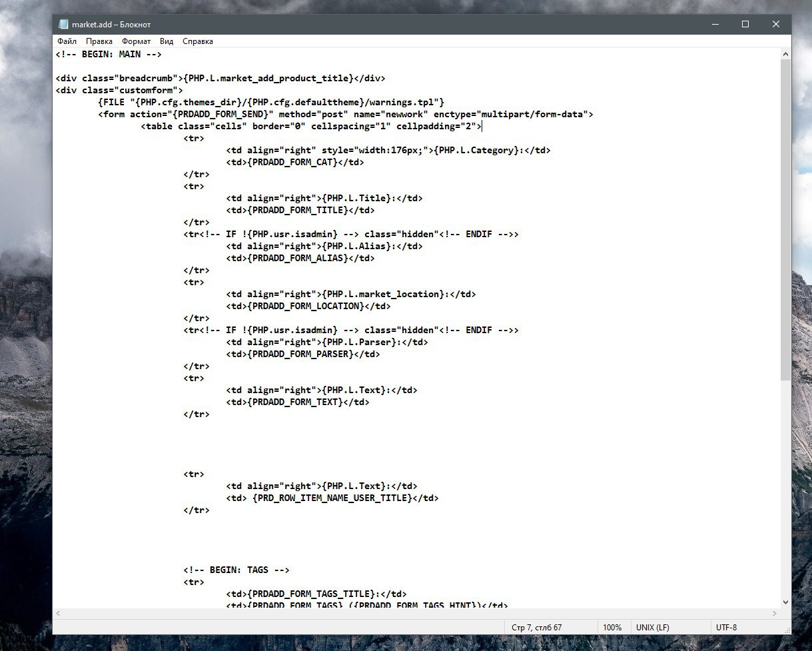Click the vertical scrollbar down arrow

click(785, 602)
